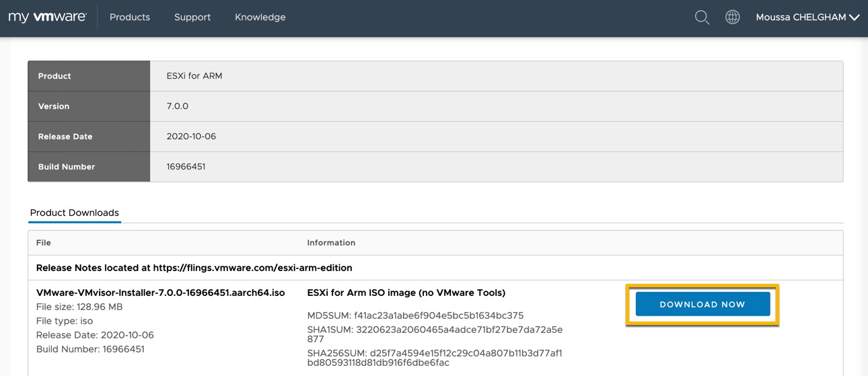
Task: Click the ESXi for ARM product value
Action: [194, 76]
